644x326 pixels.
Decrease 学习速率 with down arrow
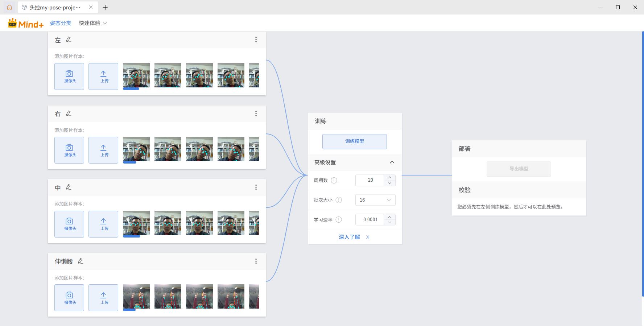[389, 222]
